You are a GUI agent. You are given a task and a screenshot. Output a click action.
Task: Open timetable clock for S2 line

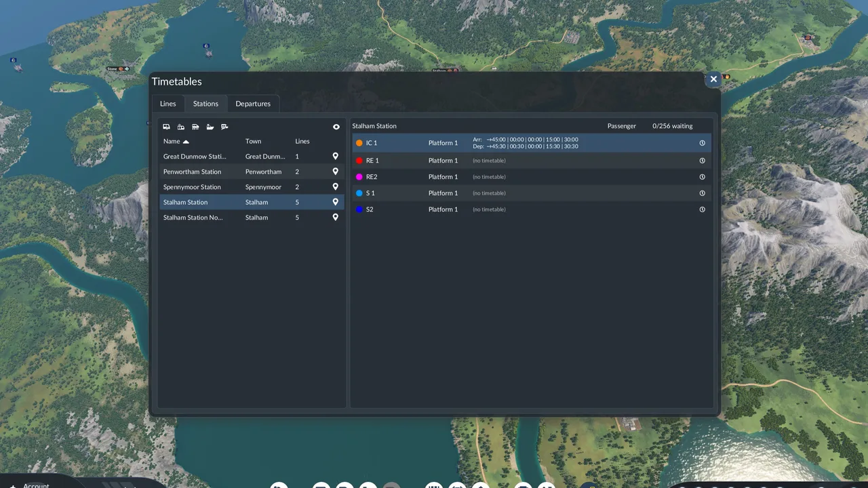[x=702, y=209]
